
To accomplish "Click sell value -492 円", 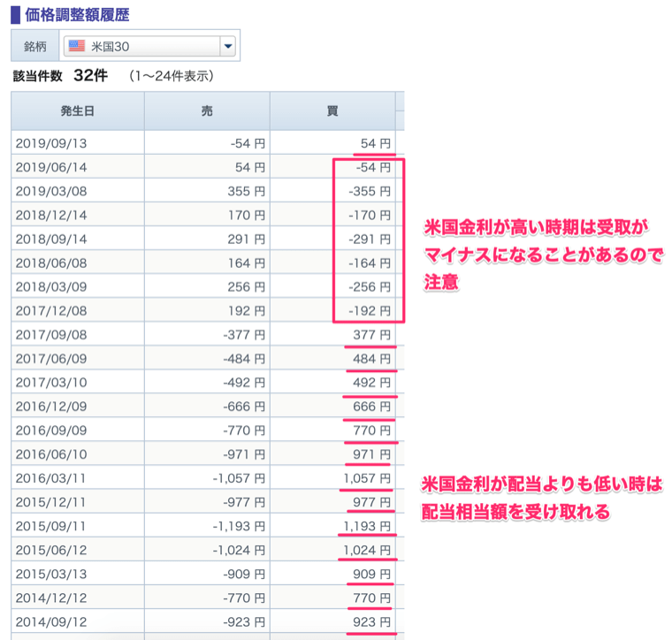I will (x=244, y=383).
